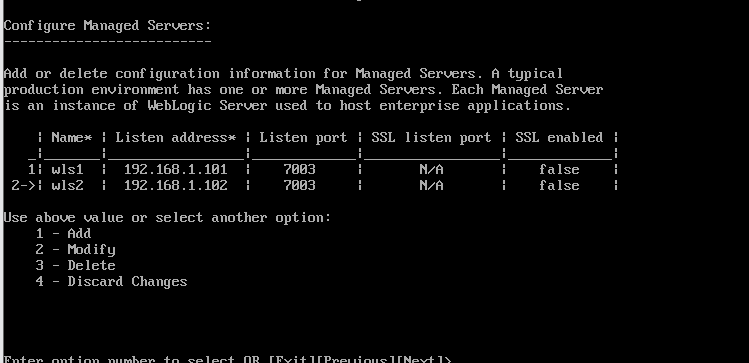Select listen address 192.168.1.101
Screen dimensions: 749x363
175,170
